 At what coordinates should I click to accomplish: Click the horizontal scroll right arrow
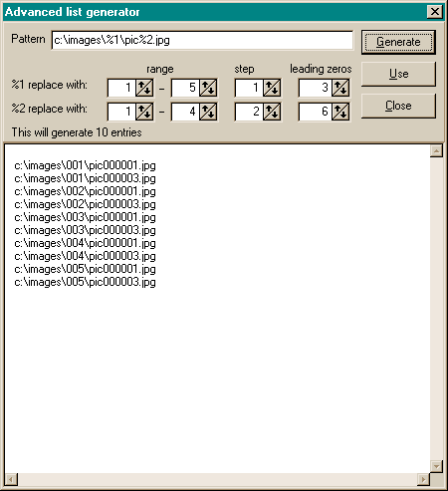[x=423, y=479]
